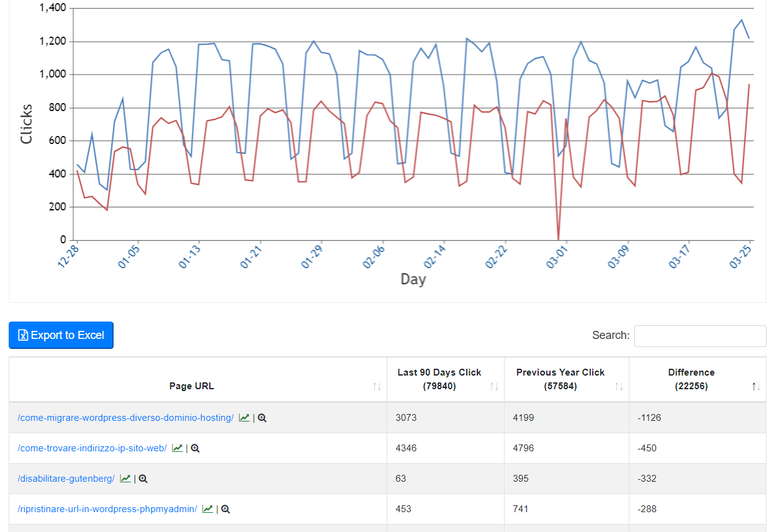The height and width of the screenshot is (532, 774).
Task: Click the 12-28 date axis label
Action: [68, 256]
